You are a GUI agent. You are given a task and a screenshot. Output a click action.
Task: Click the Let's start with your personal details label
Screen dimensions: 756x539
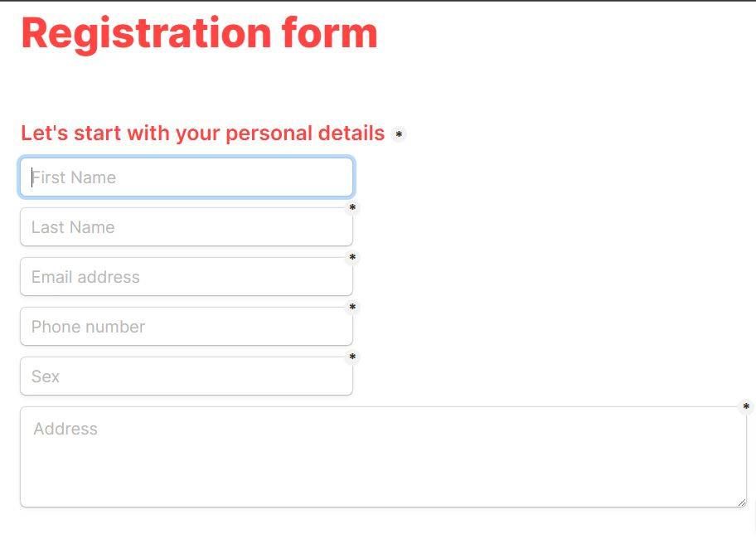tap(202, 133)
